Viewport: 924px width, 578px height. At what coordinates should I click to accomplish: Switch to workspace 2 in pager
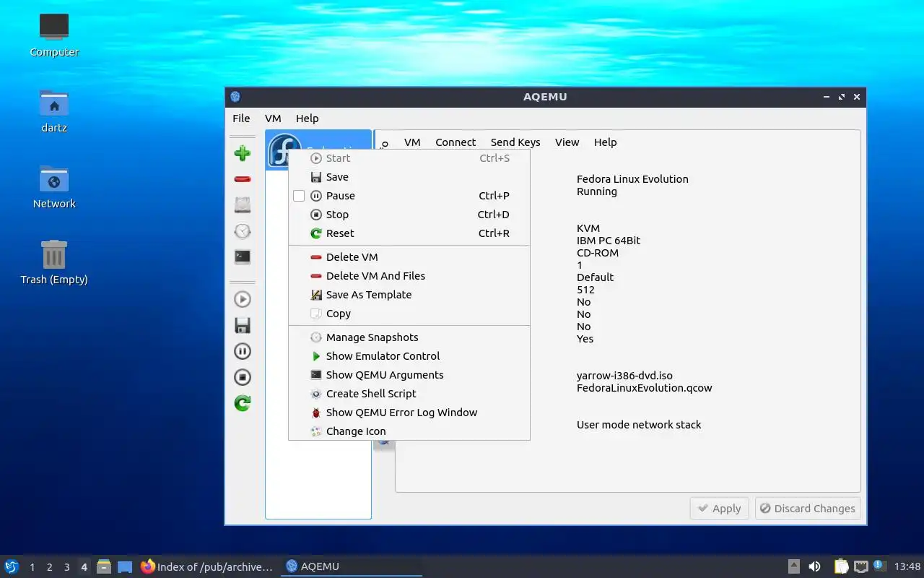pos(49,567)
